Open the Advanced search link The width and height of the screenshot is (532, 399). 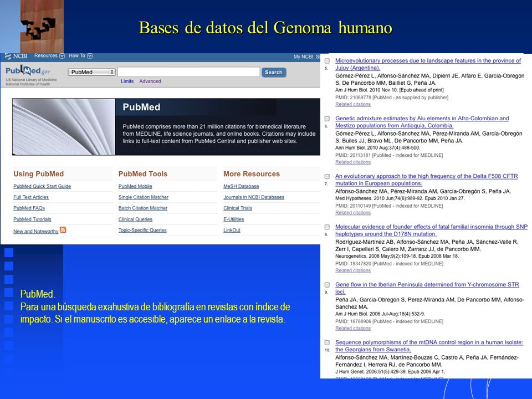click(x=150, y=81)
